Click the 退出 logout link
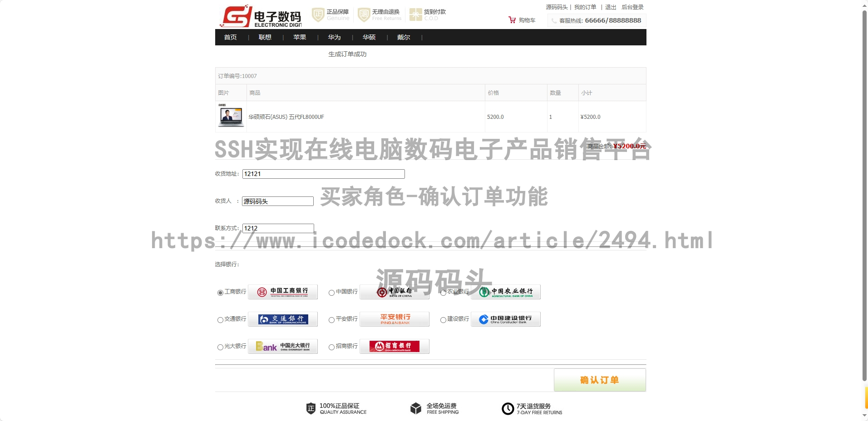This screenshot has height=421, width=868. (611, 7)
